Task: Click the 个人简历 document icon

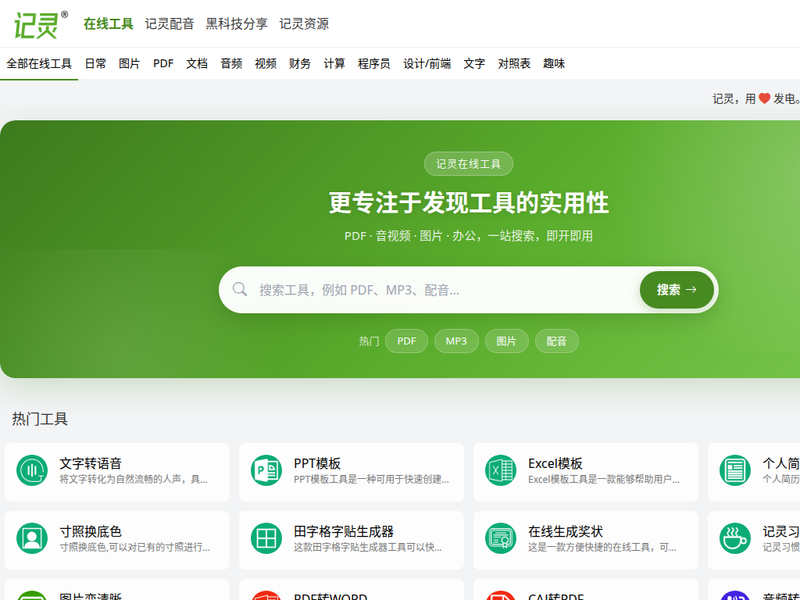Action: tap(735, 470)
